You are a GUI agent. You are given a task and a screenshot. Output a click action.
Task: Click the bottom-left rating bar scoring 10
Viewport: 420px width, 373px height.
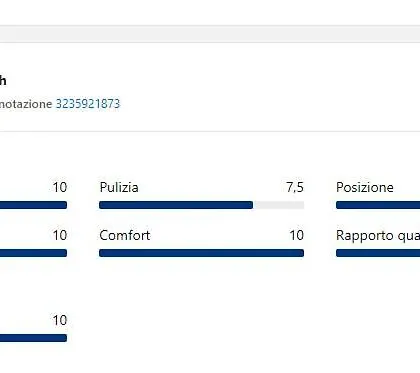33,338
